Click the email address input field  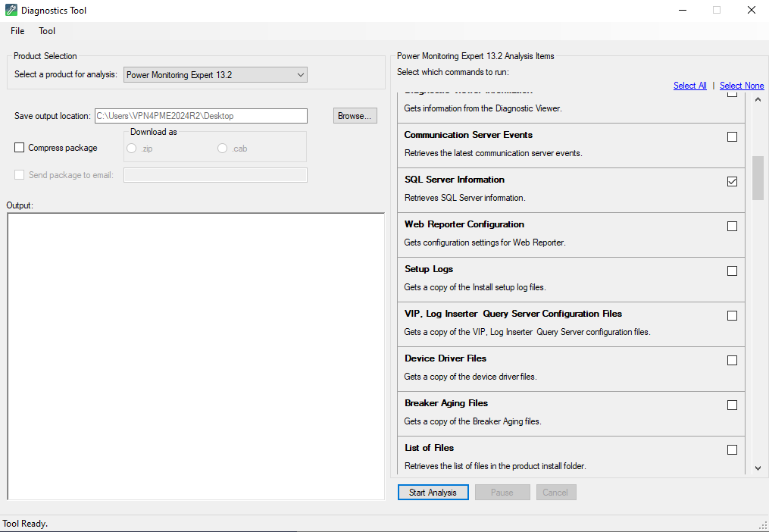pos(215,175)
